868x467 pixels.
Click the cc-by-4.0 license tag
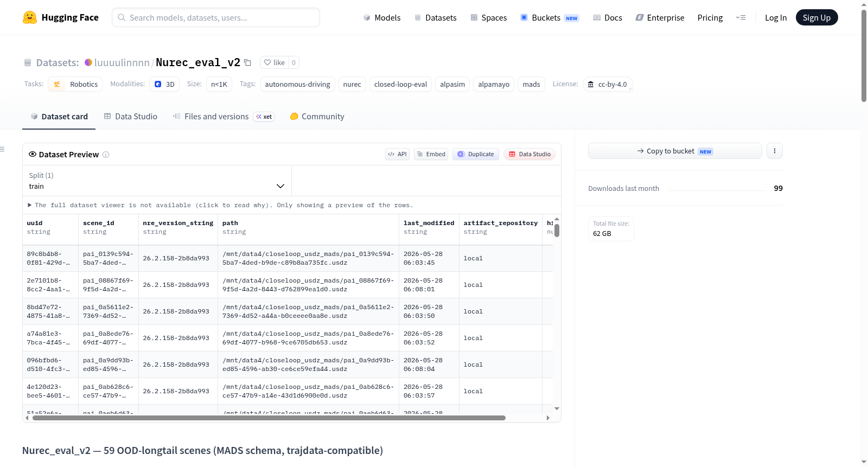608,84
